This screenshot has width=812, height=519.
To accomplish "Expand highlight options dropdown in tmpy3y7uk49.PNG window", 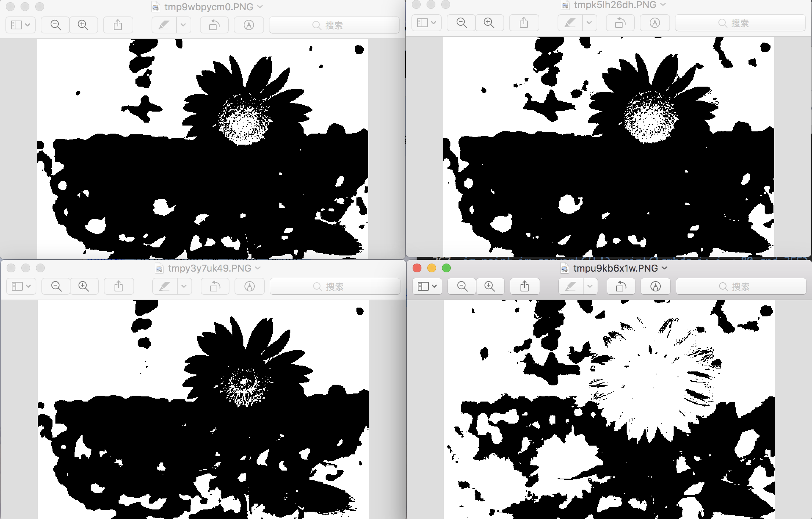I will [184, 286].
